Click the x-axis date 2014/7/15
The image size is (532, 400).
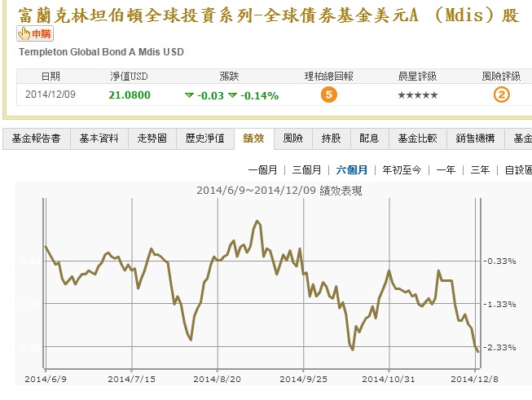pos(132,380)
